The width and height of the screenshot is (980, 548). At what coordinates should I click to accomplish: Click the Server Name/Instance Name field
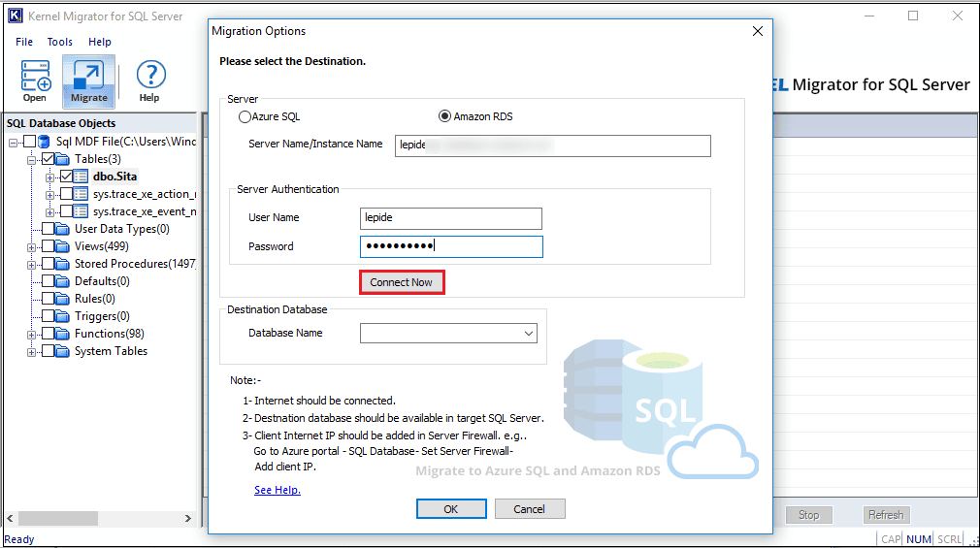552,145
